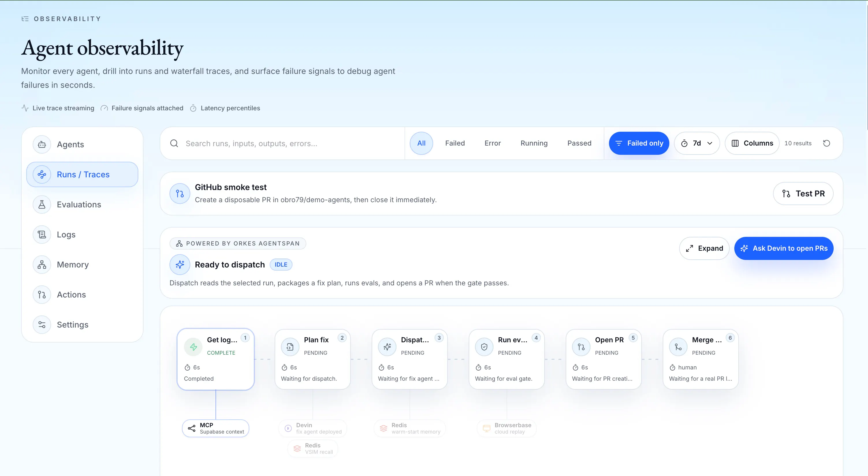Viewport: 868px width, 476px height.
Task: Filter runs by Failed status
Action: pos(455,143)
